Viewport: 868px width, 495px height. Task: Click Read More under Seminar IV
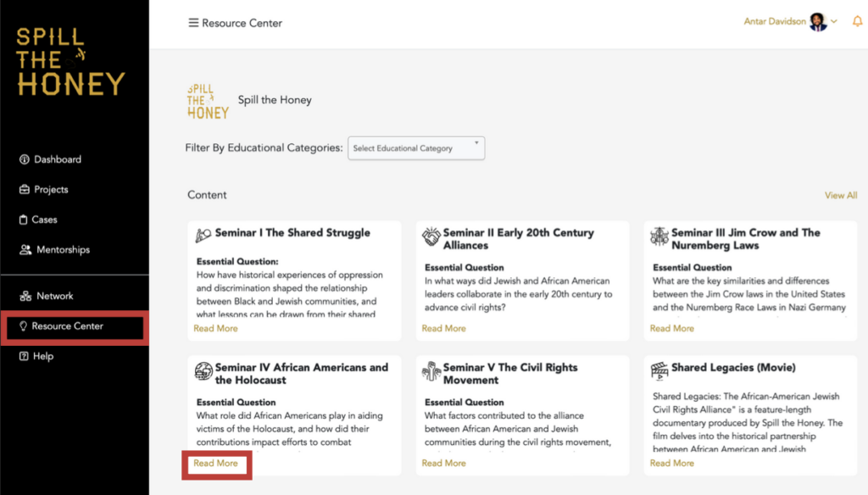coord(215,464)
